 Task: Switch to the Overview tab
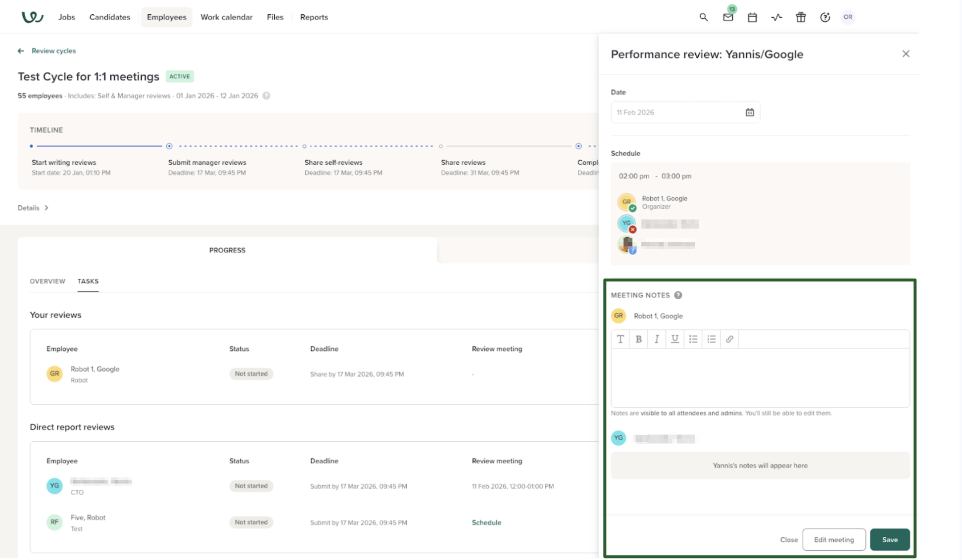coord(48,281)
